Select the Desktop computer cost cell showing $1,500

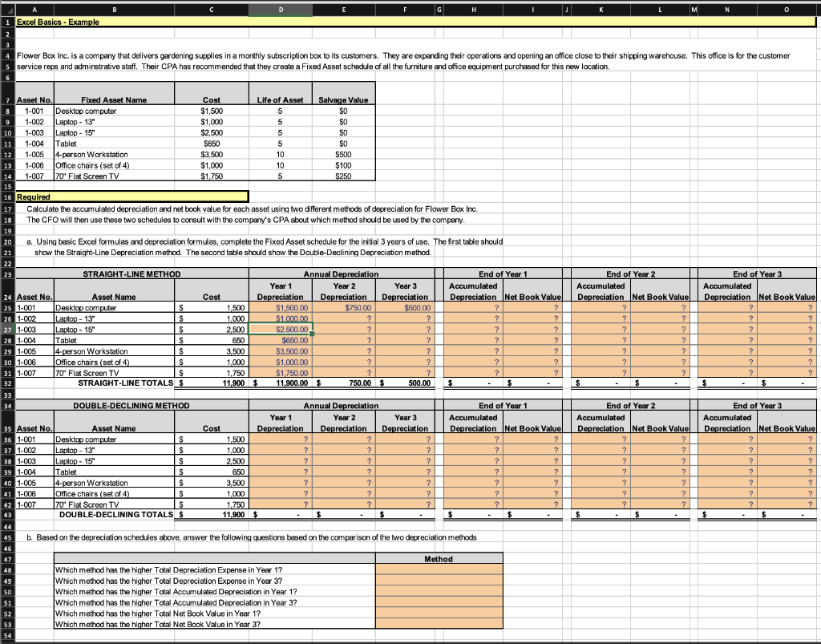211,111
